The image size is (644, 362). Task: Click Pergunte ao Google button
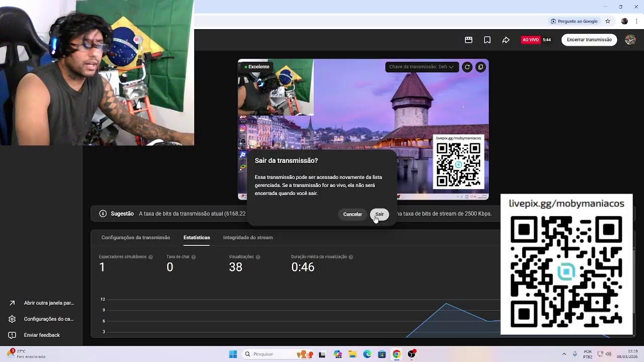point(574,21)
